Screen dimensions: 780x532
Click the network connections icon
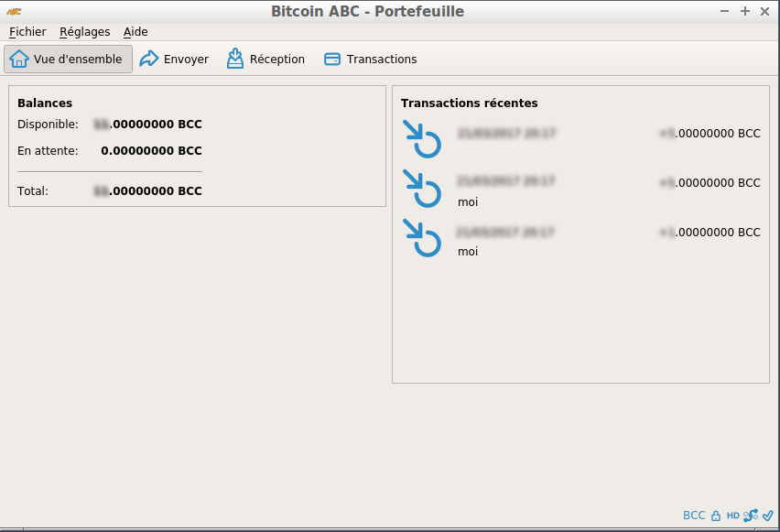point(751,516)
